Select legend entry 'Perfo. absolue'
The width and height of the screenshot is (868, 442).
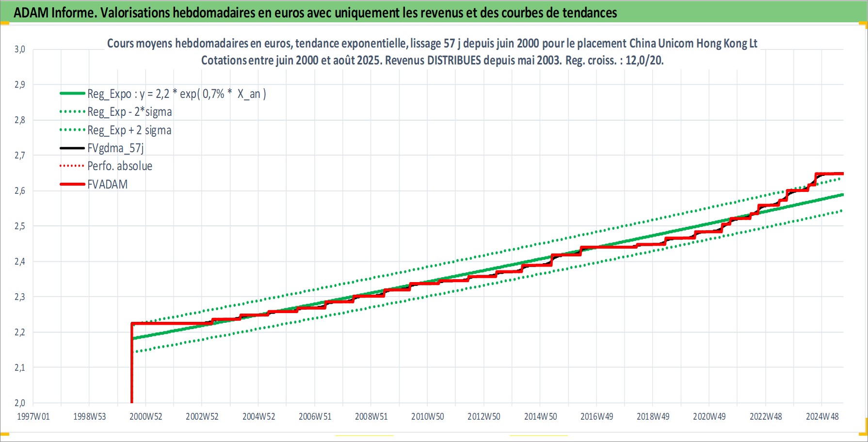120,166
